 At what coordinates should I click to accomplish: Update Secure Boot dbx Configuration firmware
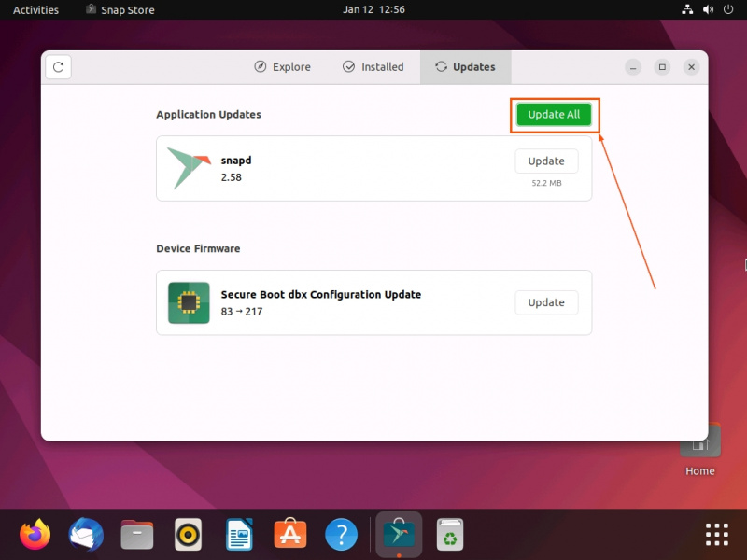point(546,302)
